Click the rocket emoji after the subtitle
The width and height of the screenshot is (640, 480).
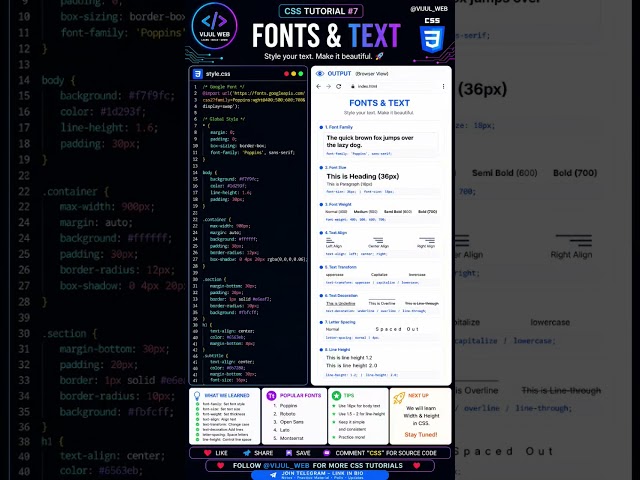(379, 56)
